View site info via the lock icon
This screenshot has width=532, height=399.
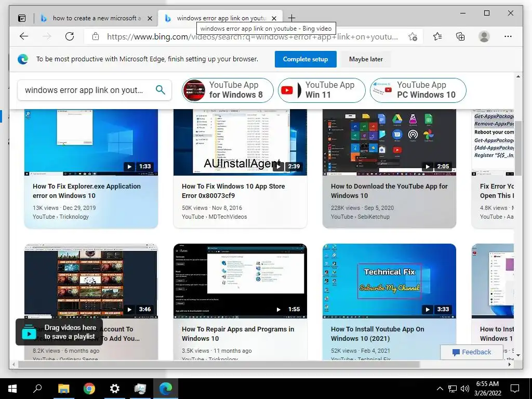pos(96,36)
